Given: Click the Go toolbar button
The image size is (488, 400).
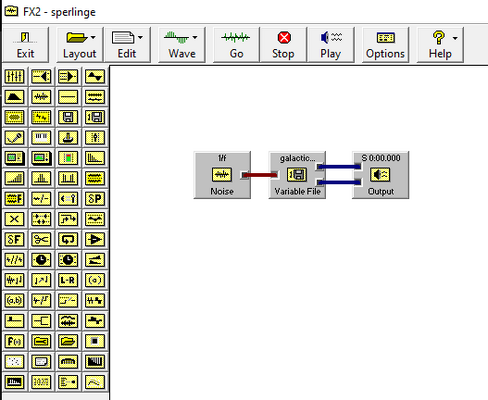Looking at the screenshot, I should 236,45.
